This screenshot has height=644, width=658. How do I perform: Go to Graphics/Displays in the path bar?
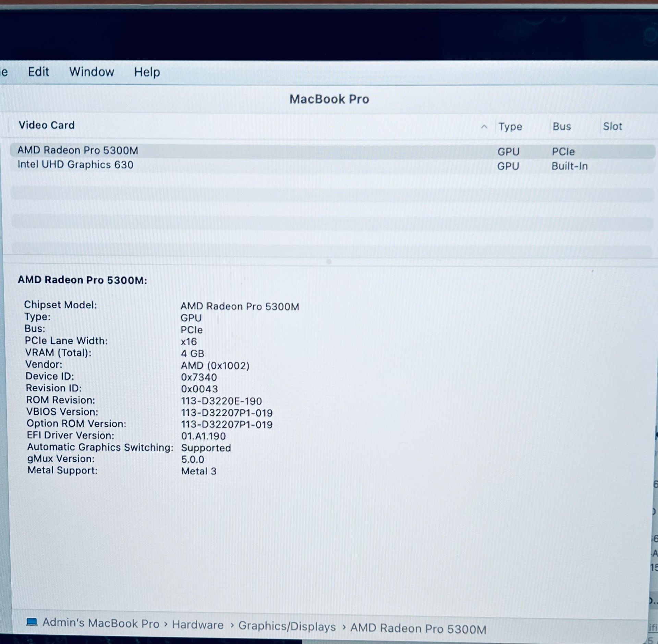click(287, 626)
